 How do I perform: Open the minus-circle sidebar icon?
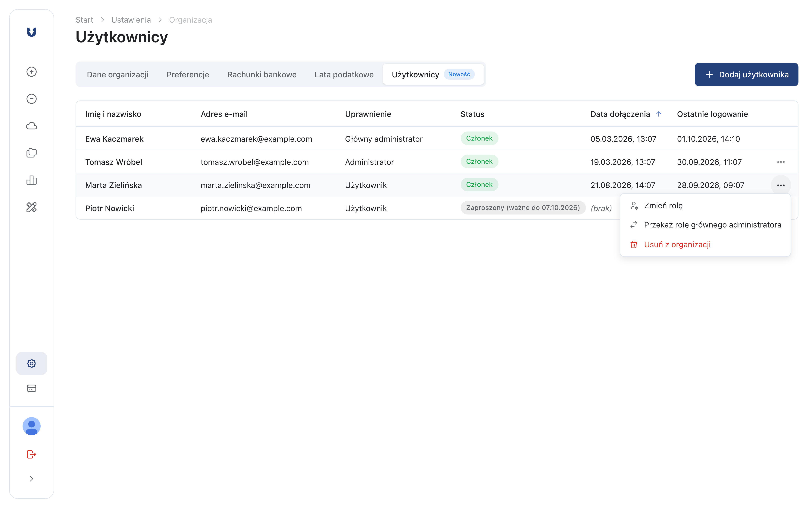tap(32, 99)
